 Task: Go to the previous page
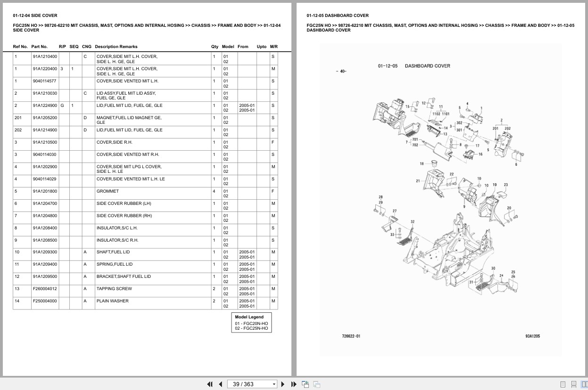point(220,384)
